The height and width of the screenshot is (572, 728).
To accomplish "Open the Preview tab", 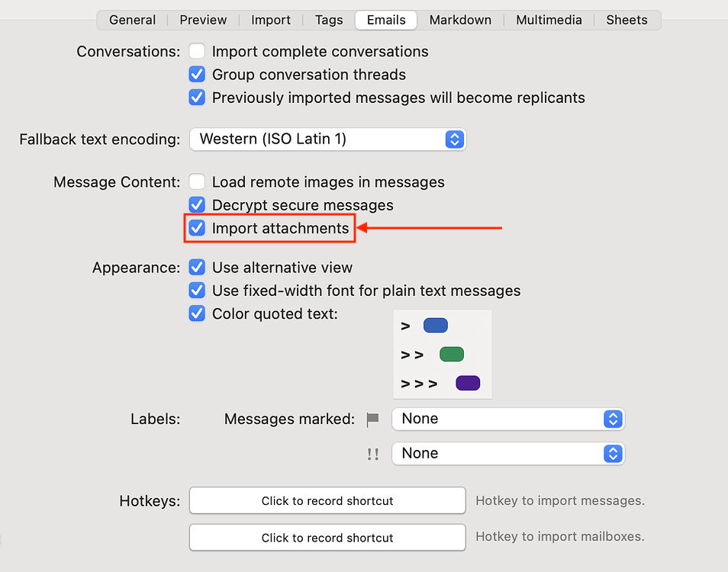I will pyautogui.click(x=203, y=20).
